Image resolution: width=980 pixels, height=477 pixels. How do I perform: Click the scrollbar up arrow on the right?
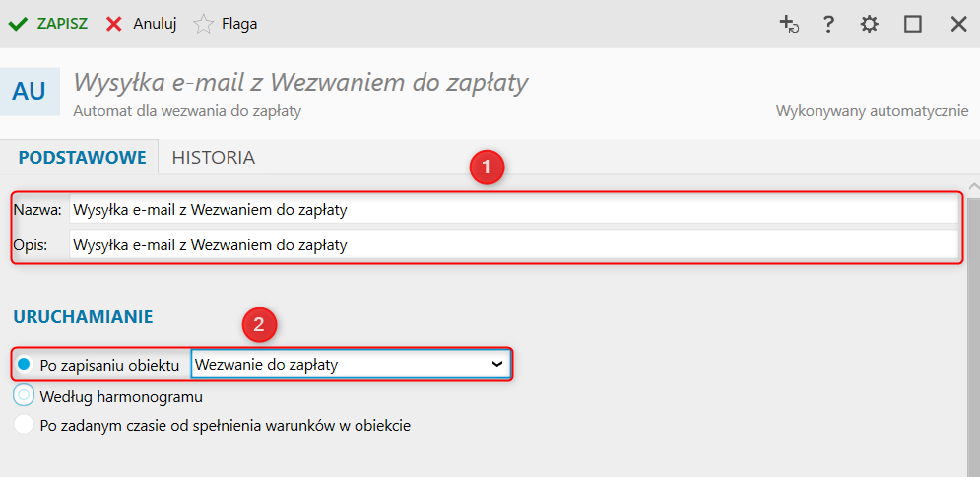click(x=973, y=187)
